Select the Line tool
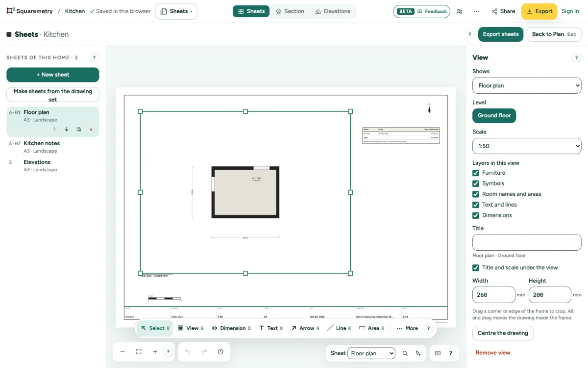Viewport: 588px width, 368px height. [339, 328]
